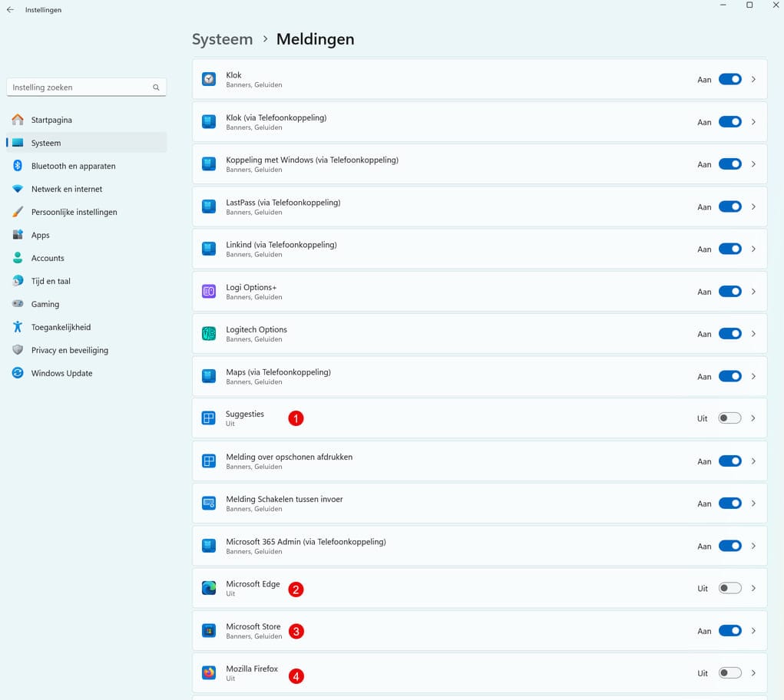
Task: Click the Accounts person icon
Action: pyautogui.click(x=18, y=258)
